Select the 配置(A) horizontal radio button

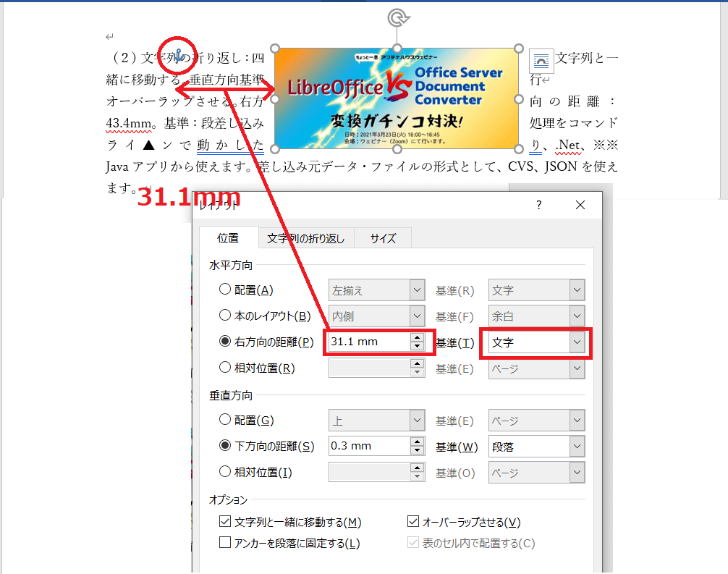225,290
